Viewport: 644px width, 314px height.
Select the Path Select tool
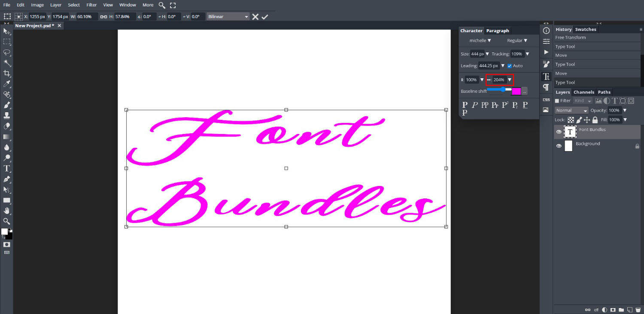pyautogui.click(x=7, y=189)
